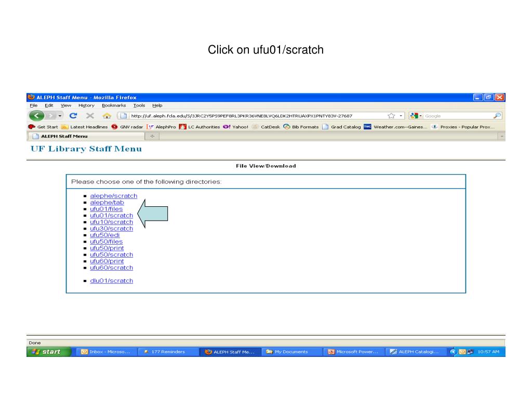
Task: Open the AlephPro bookmark
Action: tap(162, 127)
